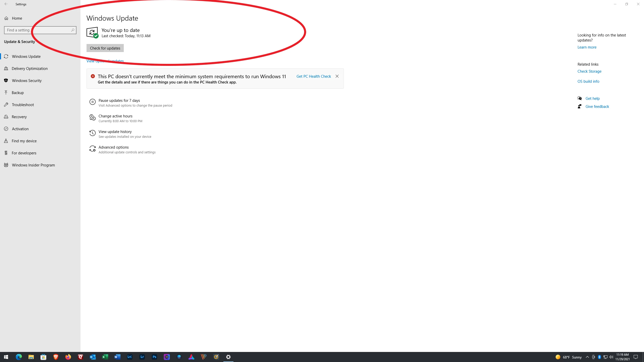Go back using Settings back arrow
The height and width of the screenshot is (362, 644).
(6, 4)
